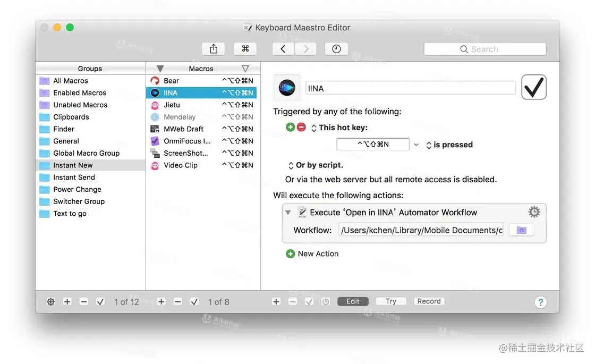595x364 pixels.
Task: Select the All Macros group
Action: (x=91, y=80)
